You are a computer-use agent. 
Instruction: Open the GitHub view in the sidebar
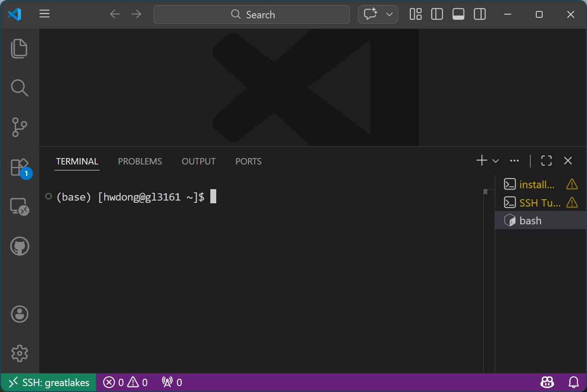point(19,246)
